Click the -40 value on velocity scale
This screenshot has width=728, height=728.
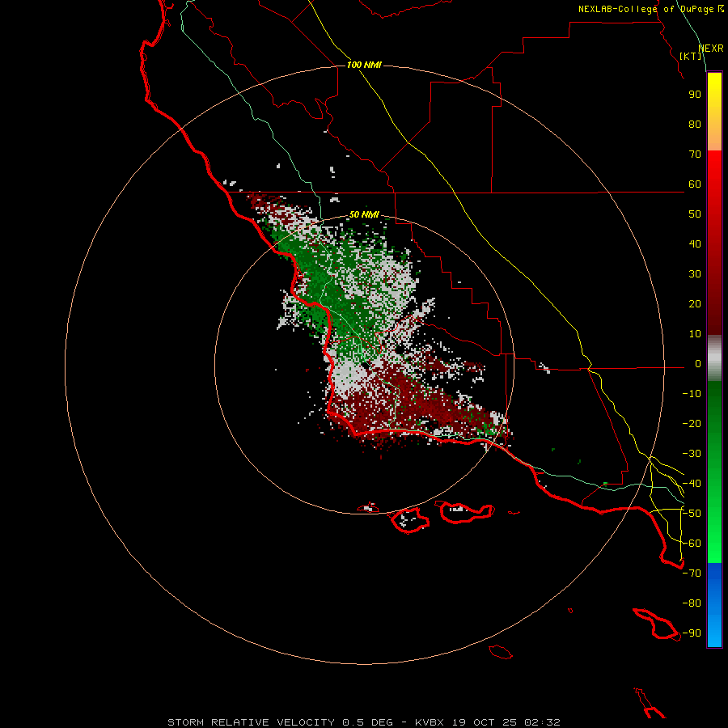coord(692,484)
